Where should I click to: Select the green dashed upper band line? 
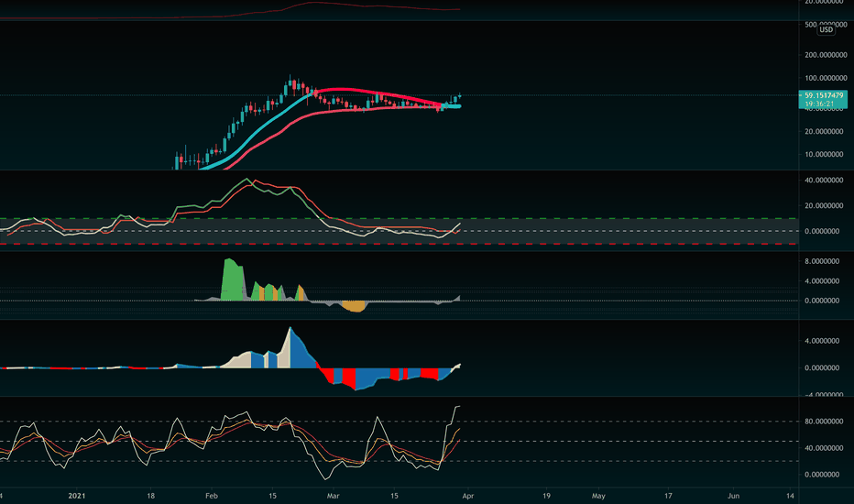coord(399,218)
